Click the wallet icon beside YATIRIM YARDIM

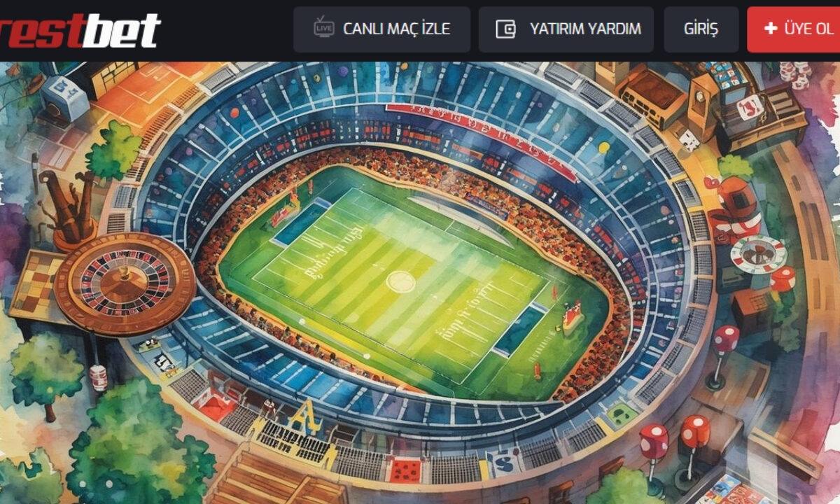tap(506, 29)
